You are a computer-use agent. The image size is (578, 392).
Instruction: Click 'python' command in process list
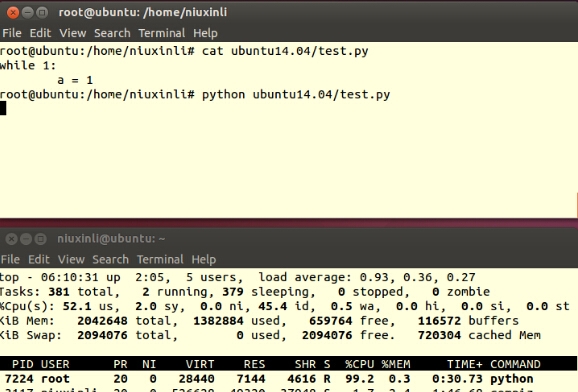[x=512, y=379]
